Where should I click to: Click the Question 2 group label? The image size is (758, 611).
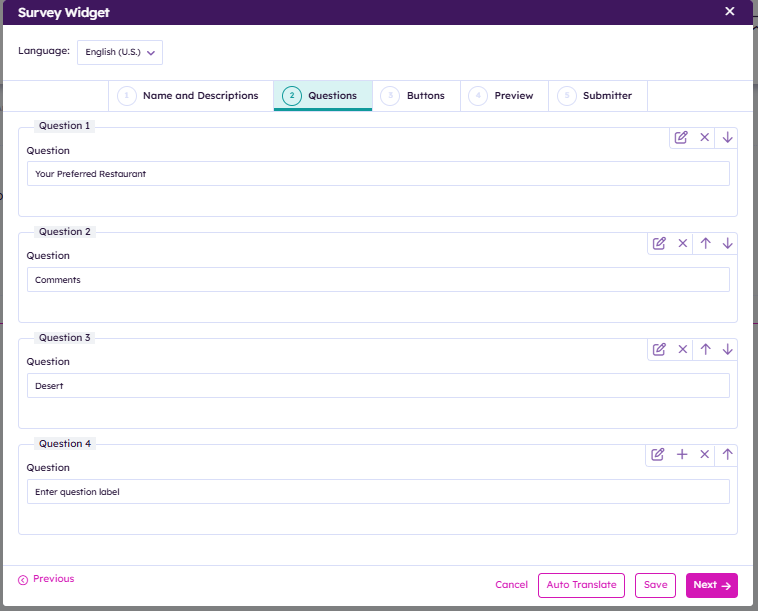pyautogui.click(x=65, y=232)
